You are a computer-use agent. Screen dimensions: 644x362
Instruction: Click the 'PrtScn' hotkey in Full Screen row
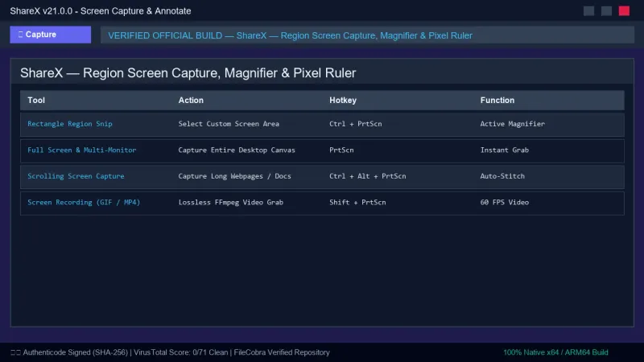click(341, 150)
